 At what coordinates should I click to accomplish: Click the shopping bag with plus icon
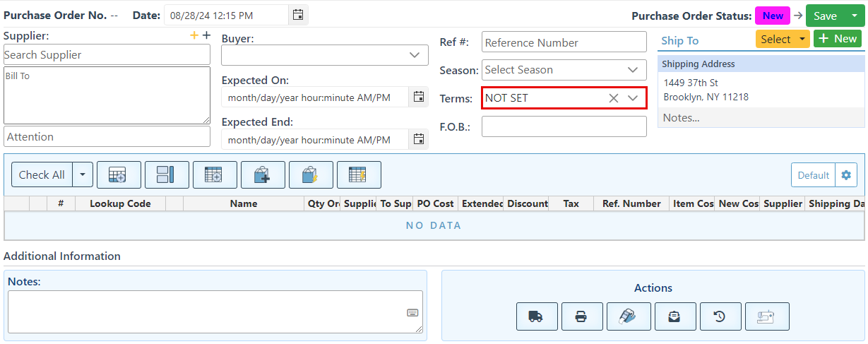[263, 174]
